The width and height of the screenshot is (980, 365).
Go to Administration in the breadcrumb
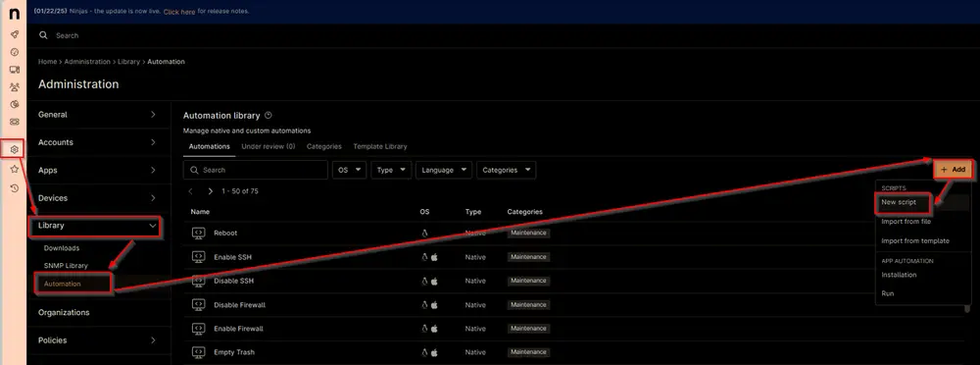click(87, 62)
